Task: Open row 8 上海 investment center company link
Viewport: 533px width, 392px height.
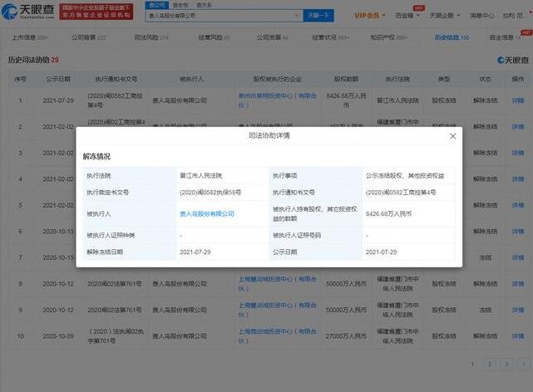Action: pos(278,284)
